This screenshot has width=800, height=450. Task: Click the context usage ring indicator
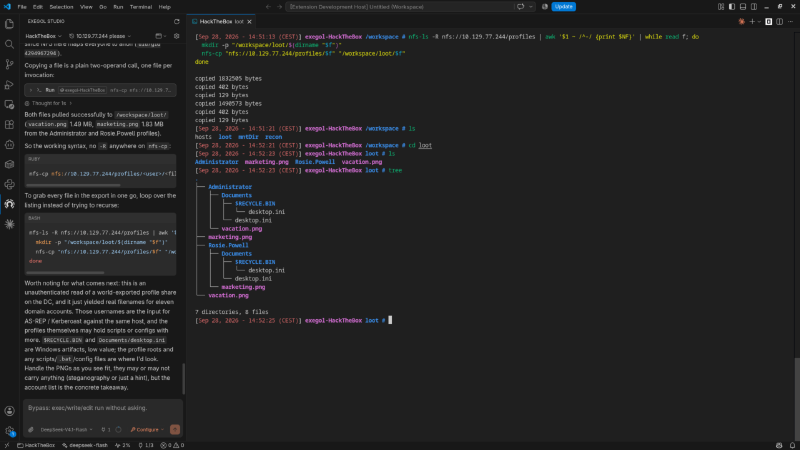tap(118, 430)
